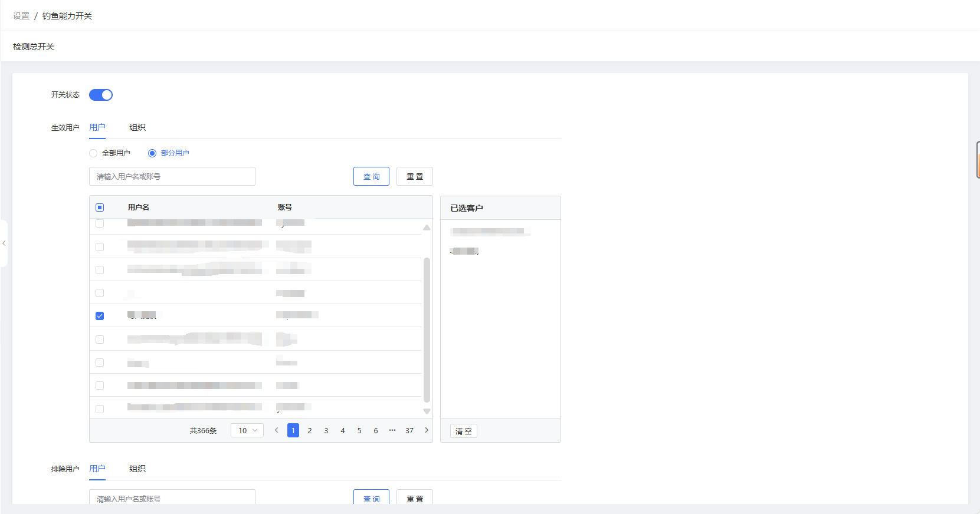The image size is (980, 514).
Task: Click the 已选客户 panel header
Action: pyautogui.click(x=500, y=208)
